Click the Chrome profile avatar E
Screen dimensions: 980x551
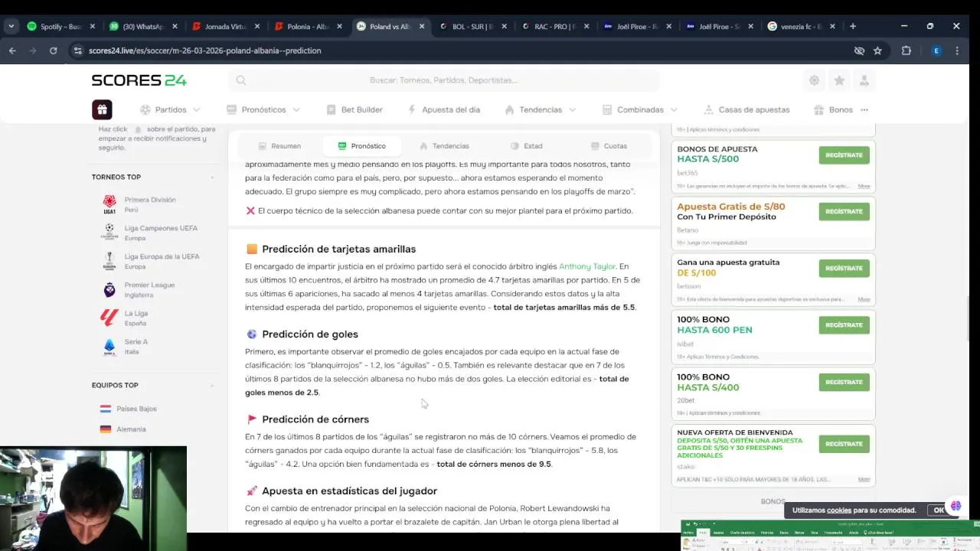(936, 51)
